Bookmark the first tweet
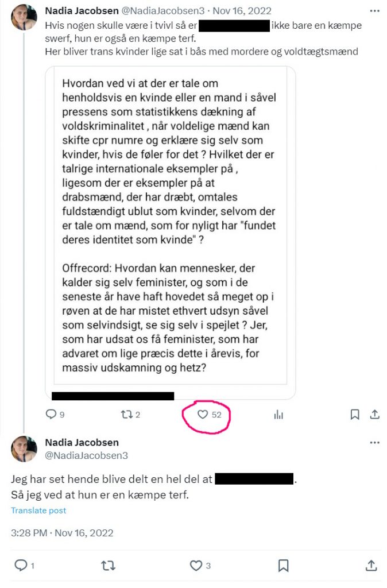Image resolution: width=387 pixels, height=588 pixels. pyautogui.click(x=355, y=415)
